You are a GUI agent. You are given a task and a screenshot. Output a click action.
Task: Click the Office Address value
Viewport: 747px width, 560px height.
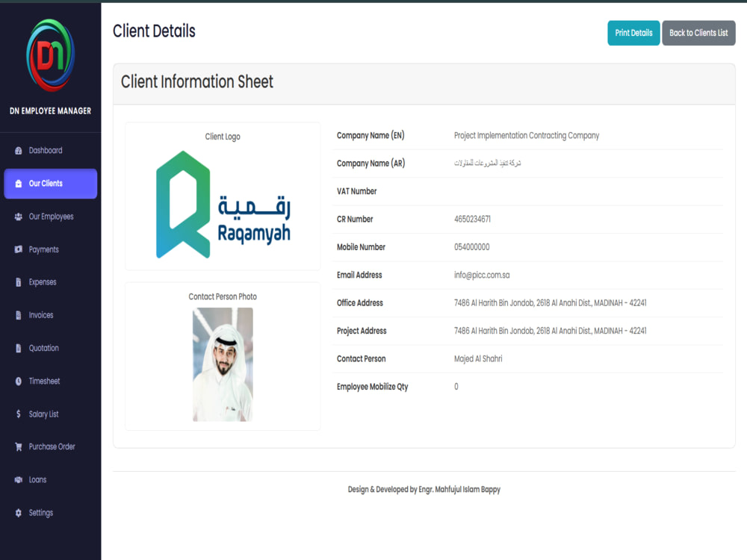[551, 303]
